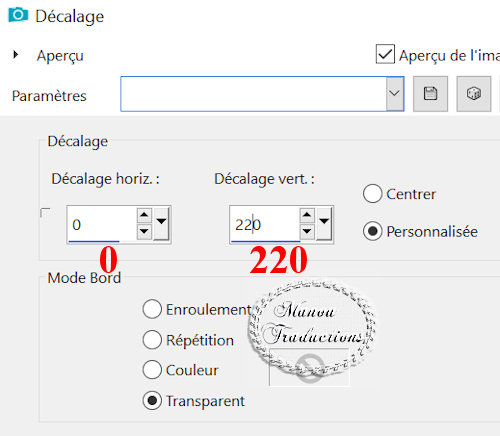Select the Centrer radio button
Viewport: 500px width, 436px height.
pos(372,194)
